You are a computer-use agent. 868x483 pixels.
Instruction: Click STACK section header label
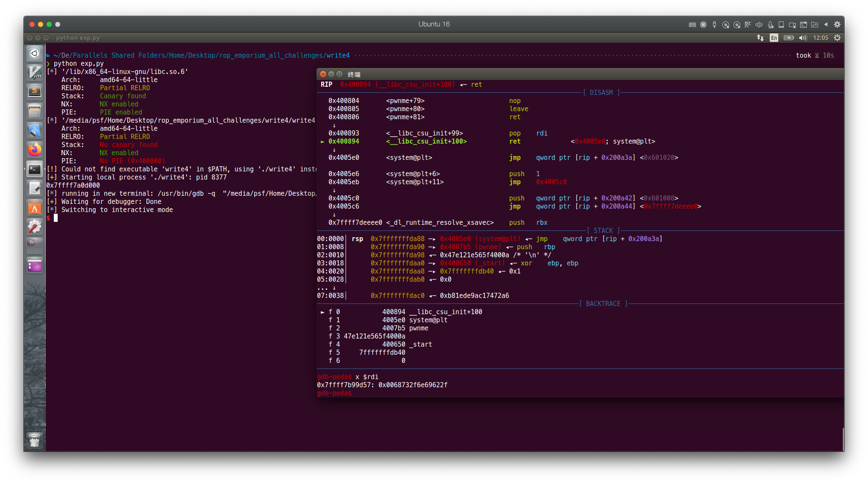tap(603, 231)
